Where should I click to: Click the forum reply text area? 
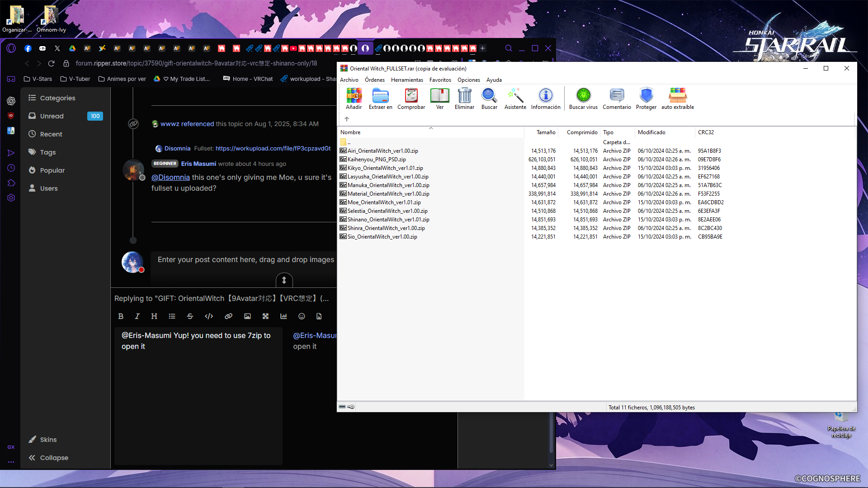pos(198,395)
